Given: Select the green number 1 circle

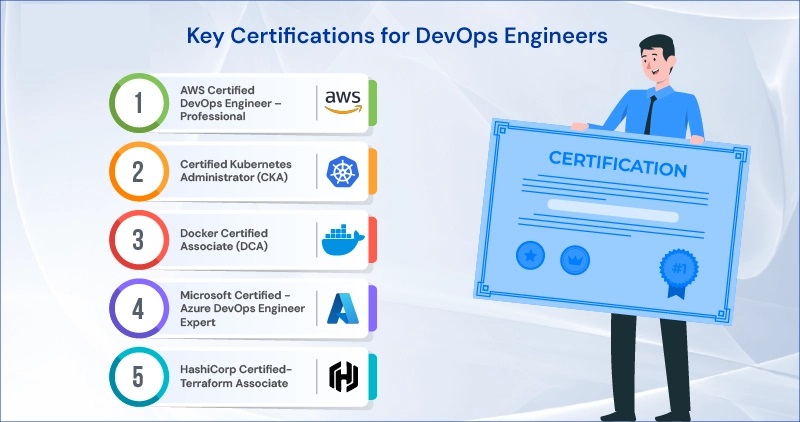Looking at the screenshot, I should click(x=136, y=102).
